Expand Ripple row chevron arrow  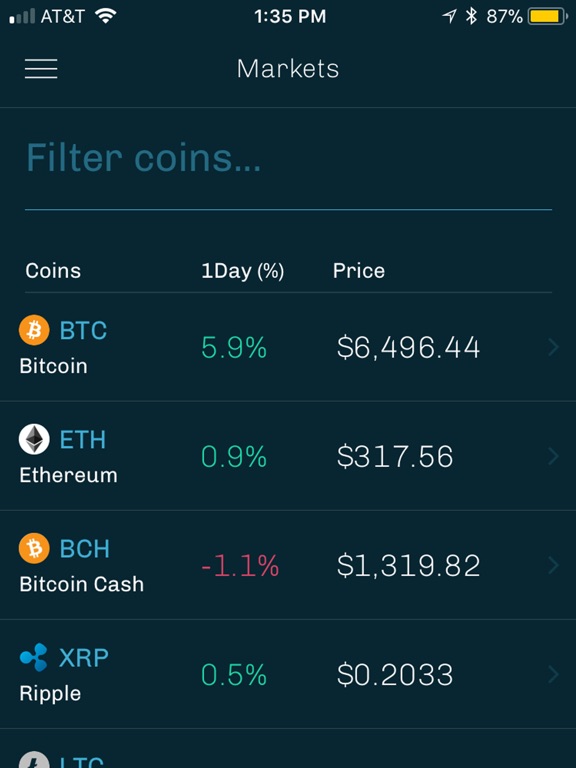(x=553, y=674)
